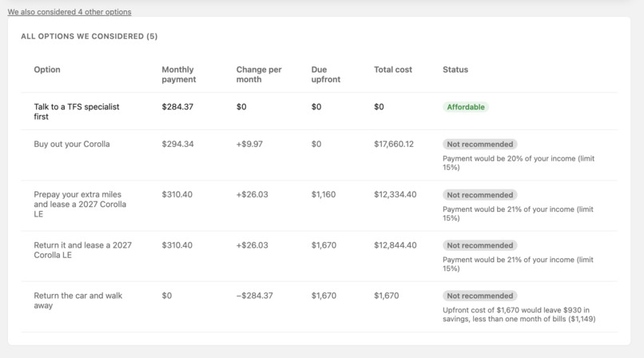
Task: Click the −$284.37 change per month
Action: click(254, 296)
